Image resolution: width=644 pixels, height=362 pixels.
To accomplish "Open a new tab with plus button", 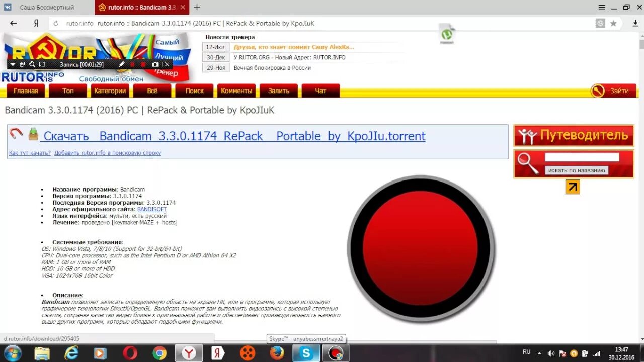I will click(x=197, y=7).
